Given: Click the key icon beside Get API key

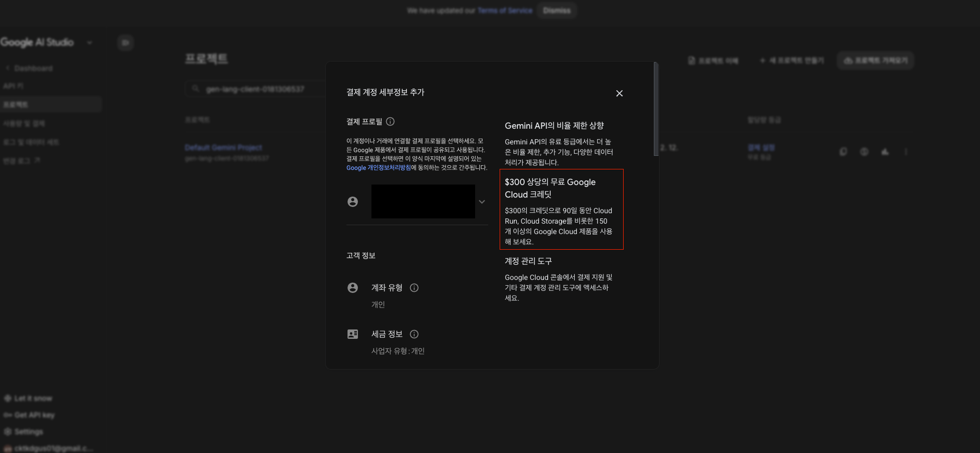Looking at the screenshot, I should point(7,415).
